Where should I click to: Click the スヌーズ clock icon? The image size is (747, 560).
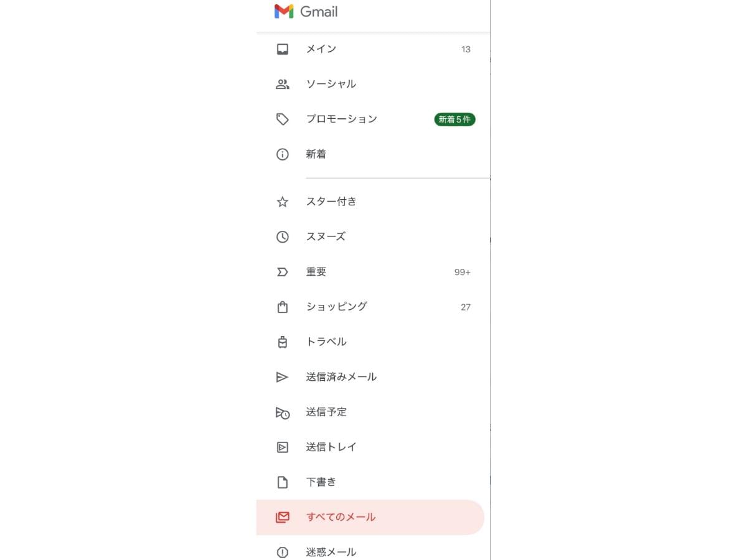283,236
